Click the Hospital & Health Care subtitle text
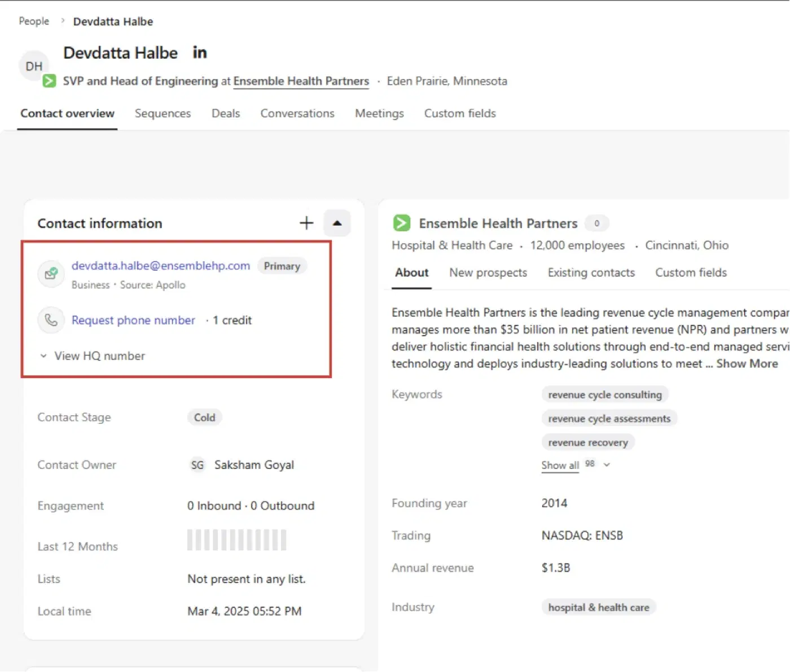The width and height of the screenshot is (790, 672). pos(452,245)
